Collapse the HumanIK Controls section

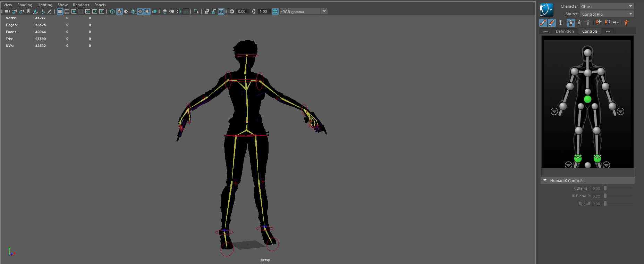[545, 180]
